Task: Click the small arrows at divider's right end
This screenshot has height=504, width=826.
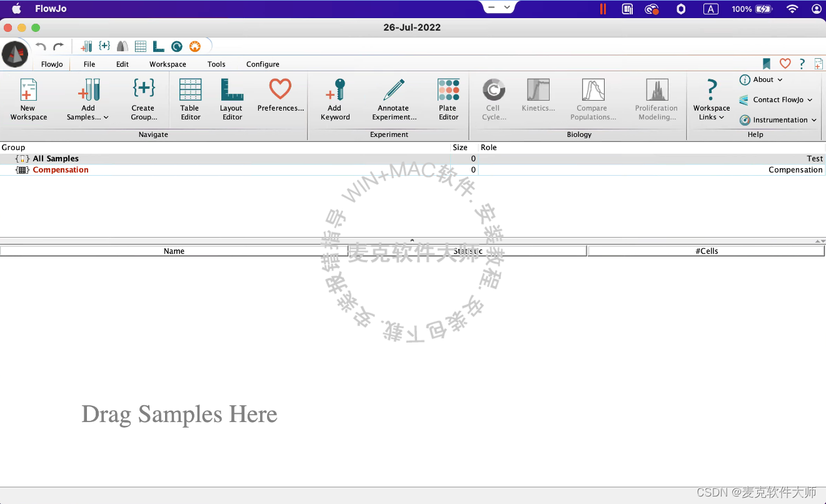Action: pyautogui.click(x=820, y=241)
